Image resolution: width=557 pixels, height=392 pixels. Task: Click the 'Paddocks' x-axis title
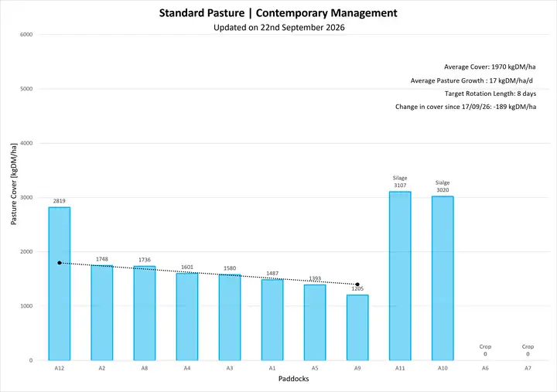tap(293, 379)
